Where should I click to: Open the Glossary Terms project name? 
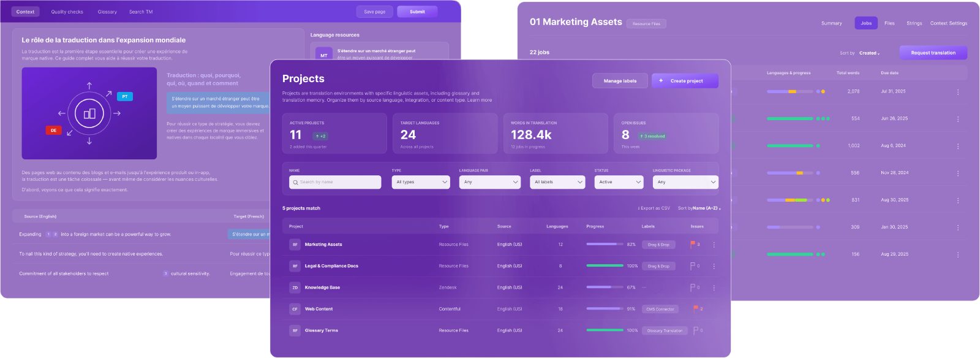pyautogui.click(x=322, y=330)
